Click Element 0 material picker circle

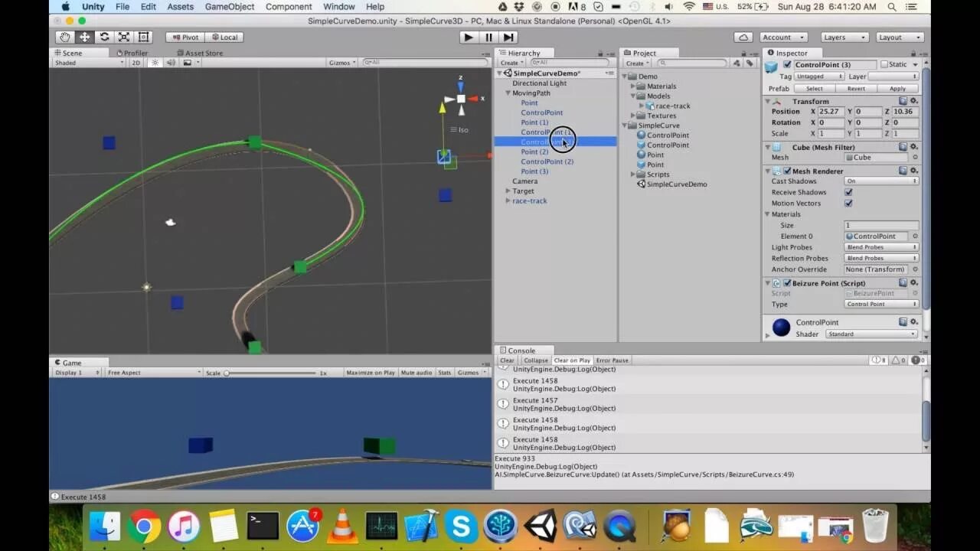click(915, 236)
